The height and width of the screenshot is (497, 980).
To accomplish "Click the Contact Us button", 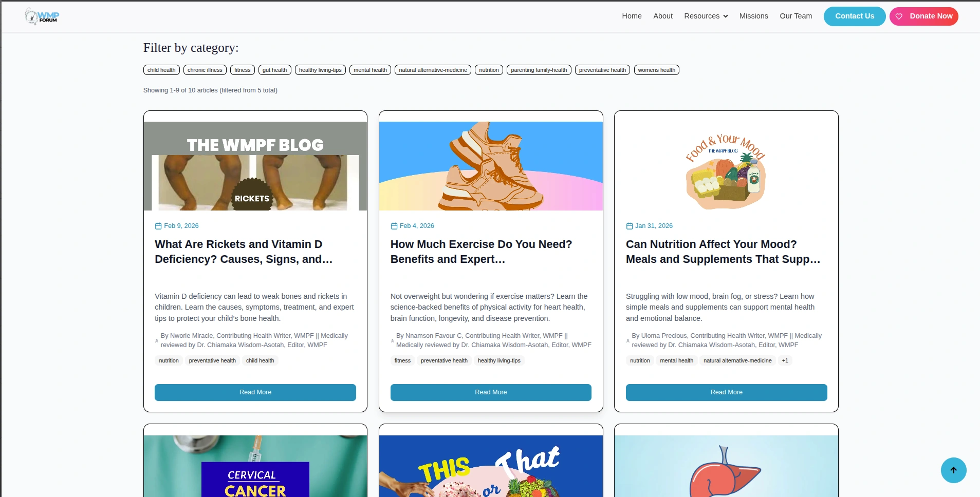I will click(855, 16).
